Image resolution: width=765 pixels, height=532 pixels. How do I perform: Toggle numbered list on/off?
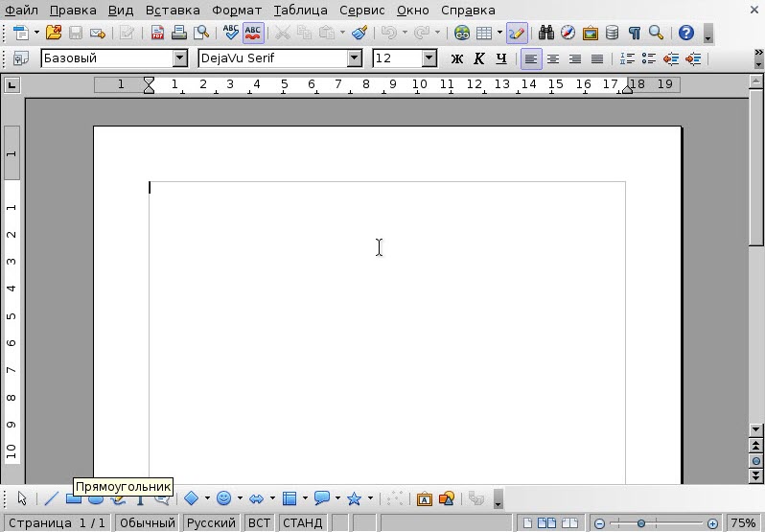point(627,59)
